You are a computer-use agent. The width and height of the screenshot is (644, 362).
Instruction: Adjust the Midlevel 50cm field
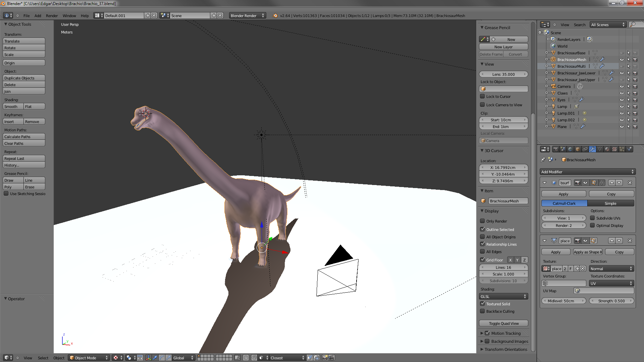(x=564, y=301)
